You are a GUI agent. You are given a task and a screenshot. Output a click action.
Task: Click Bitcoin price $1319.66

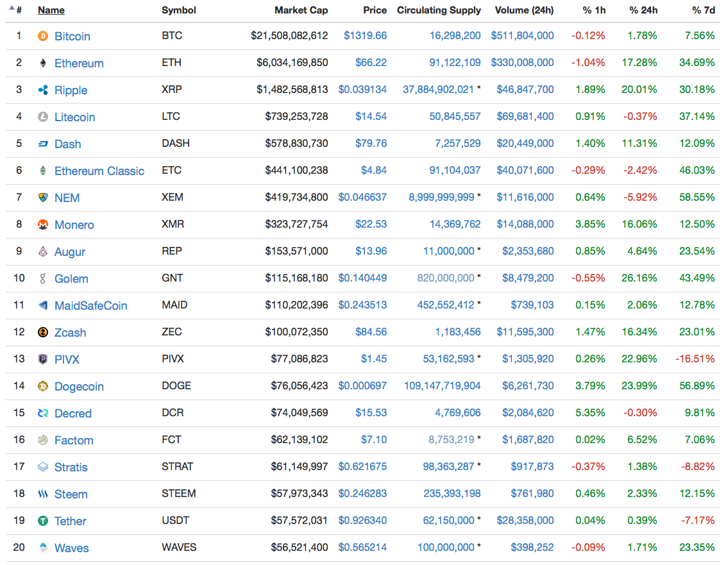366,36
